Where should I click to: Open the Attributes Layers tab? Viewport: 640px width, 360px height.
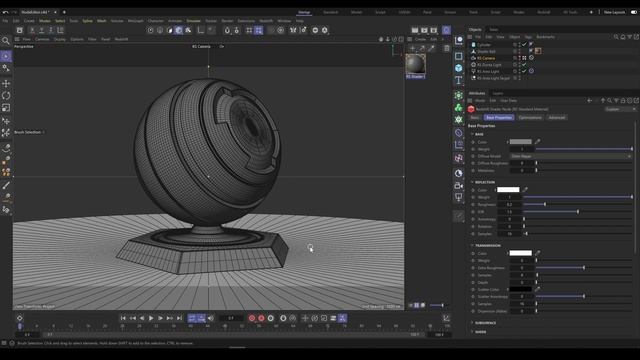point(498,93)
